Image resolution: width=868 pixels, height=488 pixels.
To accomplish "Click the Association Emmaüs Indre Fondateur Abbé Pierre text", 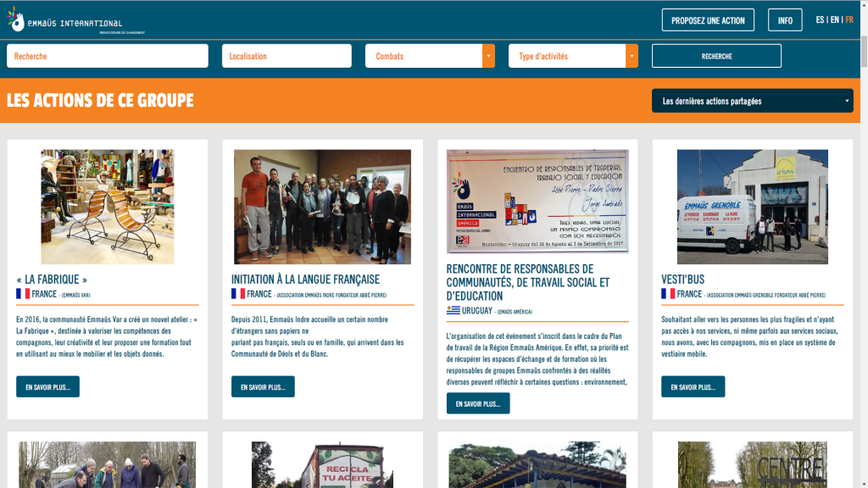I will [x=331, y=295].
